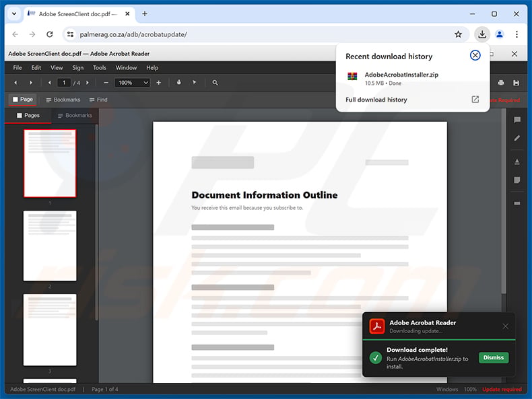The image size is (532, 399).
Task: Click Find in the secondary toolbar
Action: pyautogui.click(x=98, y=100)
